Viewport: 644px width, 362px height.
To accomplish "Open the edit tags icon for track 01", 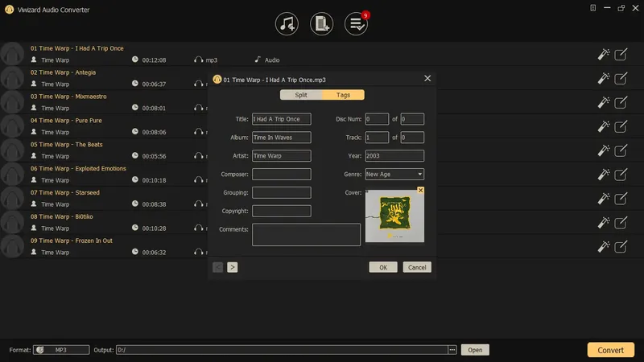I will [x=621, y=54].
